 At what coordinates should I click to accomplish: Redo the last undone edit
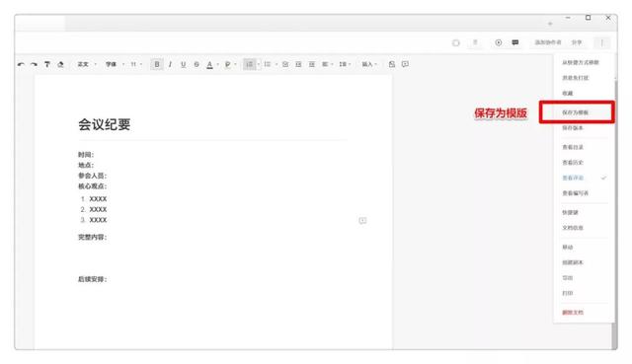tap(34, 64)
